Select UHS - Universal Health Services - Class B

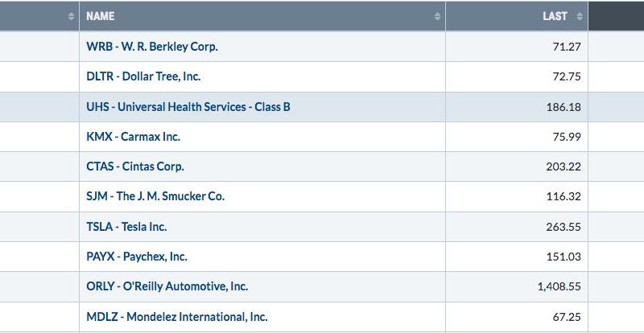pyautogui.click(x=188, y=107)
